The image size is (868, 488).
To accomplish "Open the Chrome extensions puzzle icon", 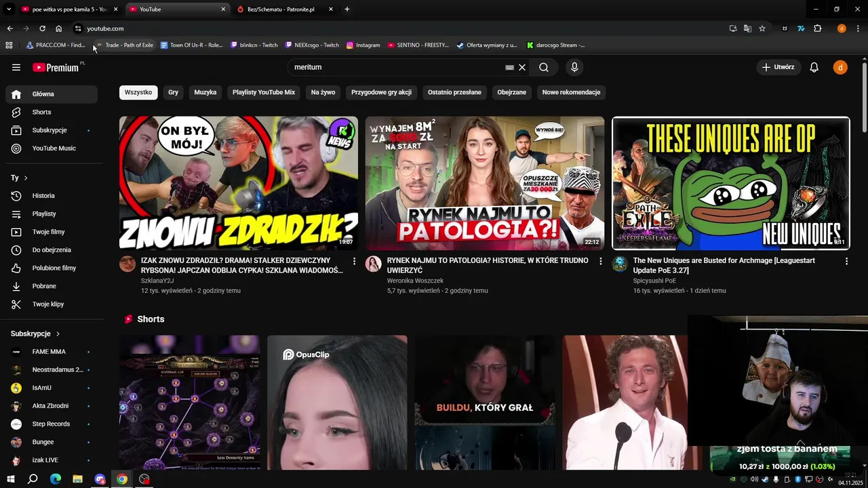I will [x=818, y=28].
